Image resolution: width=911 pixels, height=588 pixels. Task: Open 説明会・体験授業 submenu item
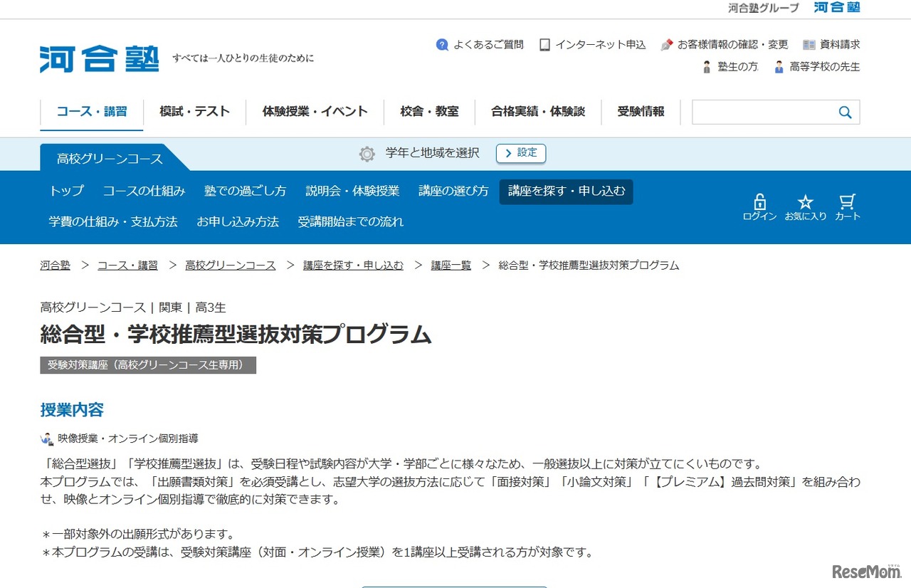[x=352, y=191]
